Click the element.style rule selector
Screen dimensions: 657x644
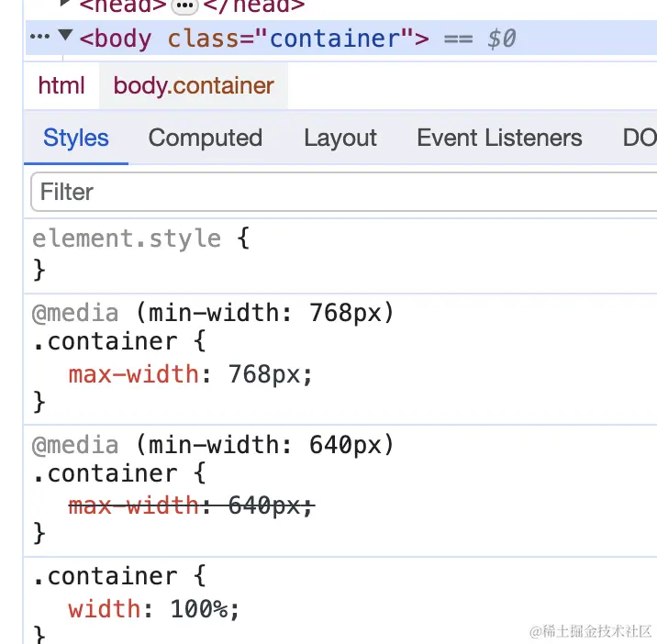click(127, 239)
